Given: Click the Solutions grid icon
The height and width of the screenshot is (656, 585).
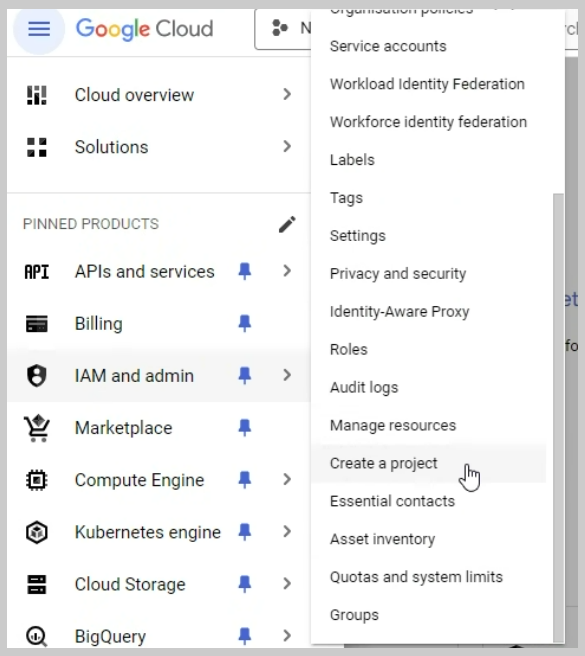Looking at the screenshot, I should click(x=37, y=147).
